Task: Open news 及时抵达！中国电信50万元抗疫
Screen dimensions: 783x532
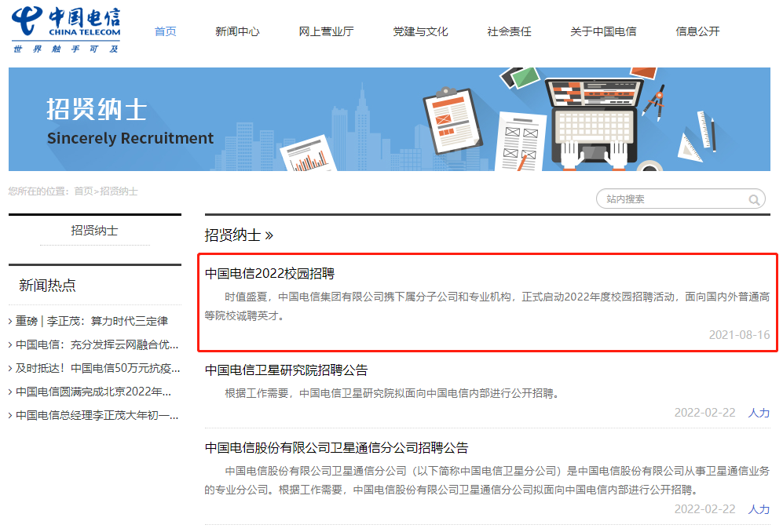Action: click(x=97, y=368)
